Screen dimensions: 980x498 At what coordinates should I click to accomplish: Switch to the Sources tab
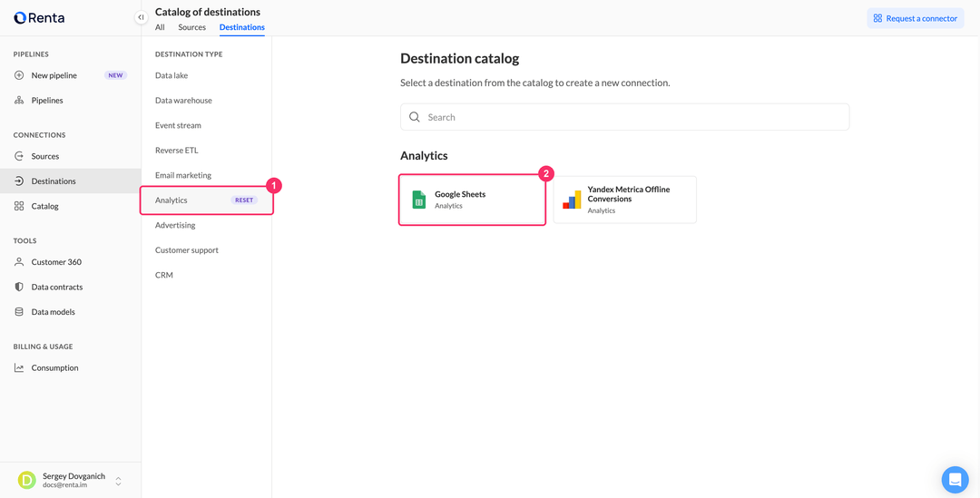pos(191,27)
